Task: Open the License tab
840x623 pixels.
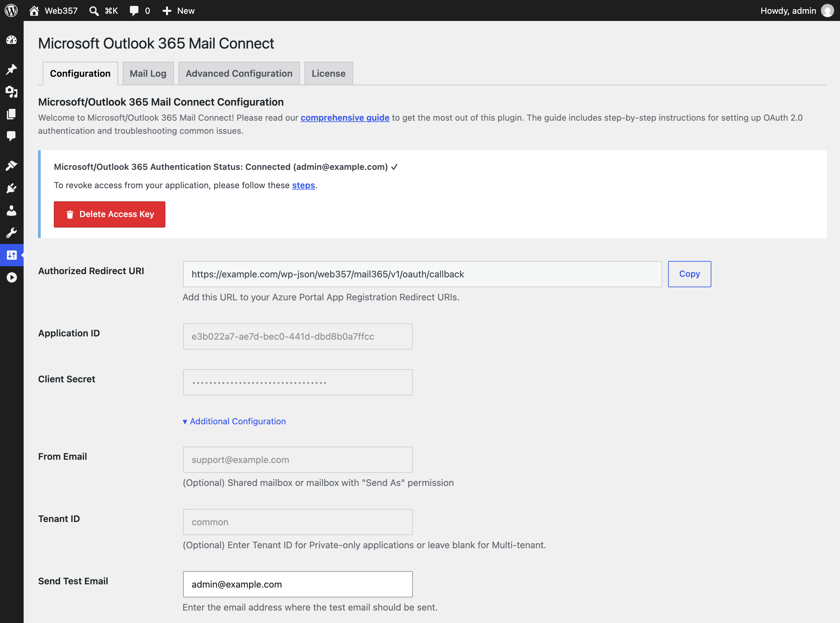Action: coord(328,73)
